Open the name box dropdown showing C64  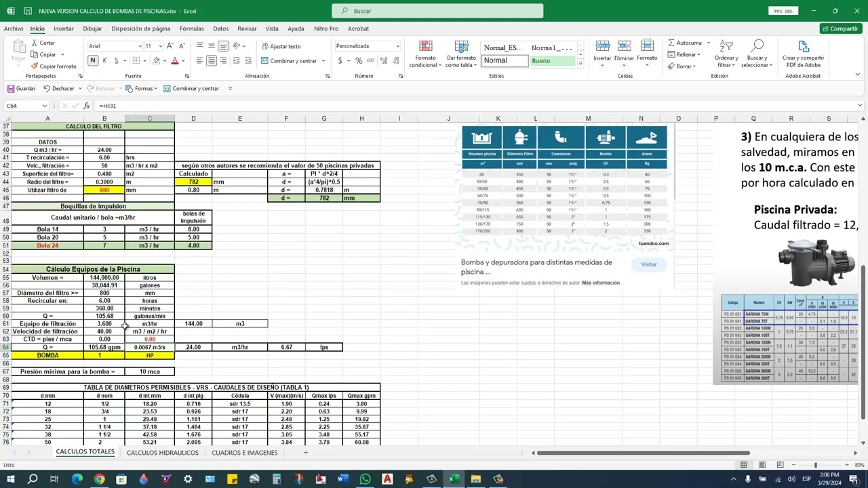click(x=45, y=106)
